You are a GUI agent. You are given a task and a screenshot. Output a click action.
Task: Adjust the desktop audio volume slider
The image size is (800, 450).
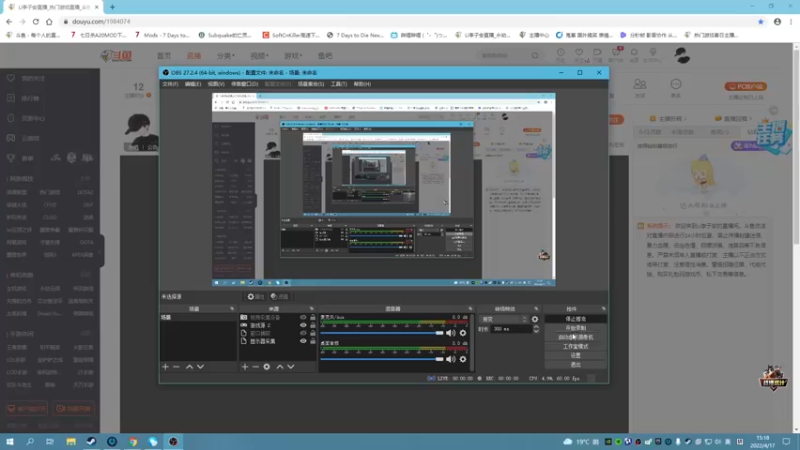coord(382,359)
